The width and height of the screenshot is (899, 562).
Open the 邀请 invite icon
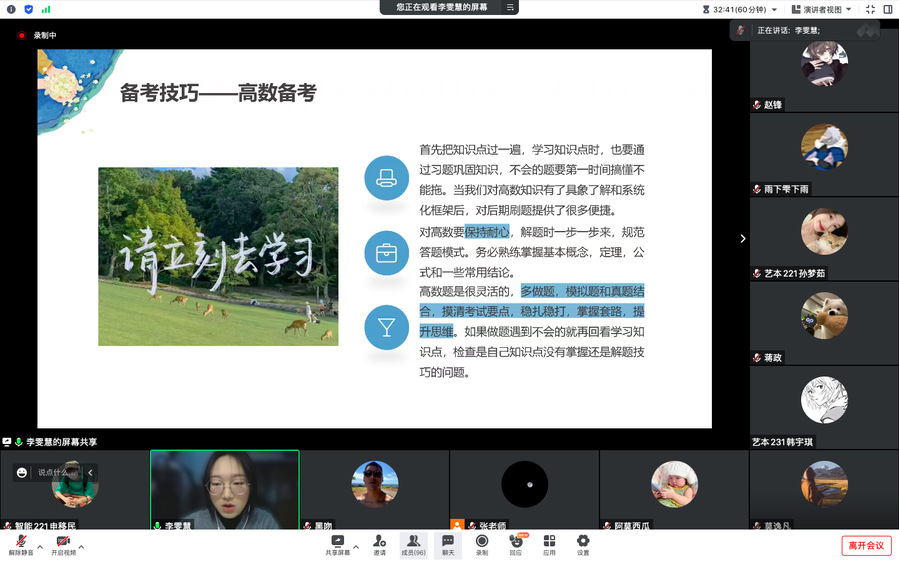click(380, 541)
